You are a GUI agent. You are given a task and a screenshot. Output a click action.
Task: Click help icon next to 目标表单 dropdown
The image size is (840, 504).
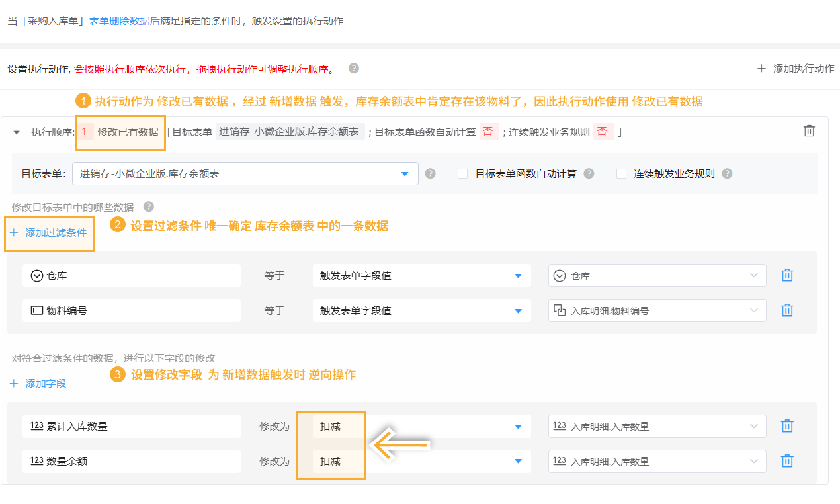click(430, 173)
